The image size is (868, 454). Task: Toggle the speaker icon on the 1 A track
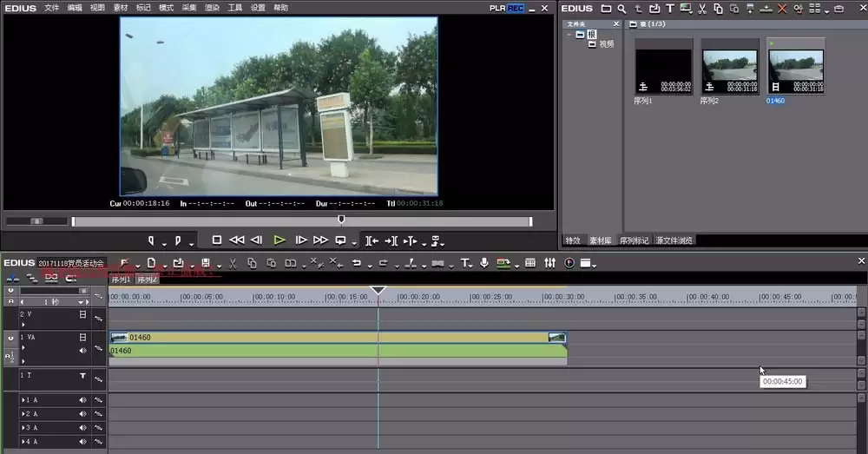(82, 399)
